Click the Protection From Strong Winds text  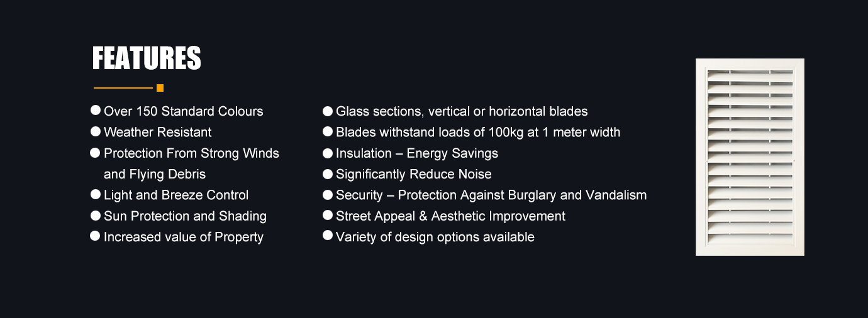click(191, 153)
